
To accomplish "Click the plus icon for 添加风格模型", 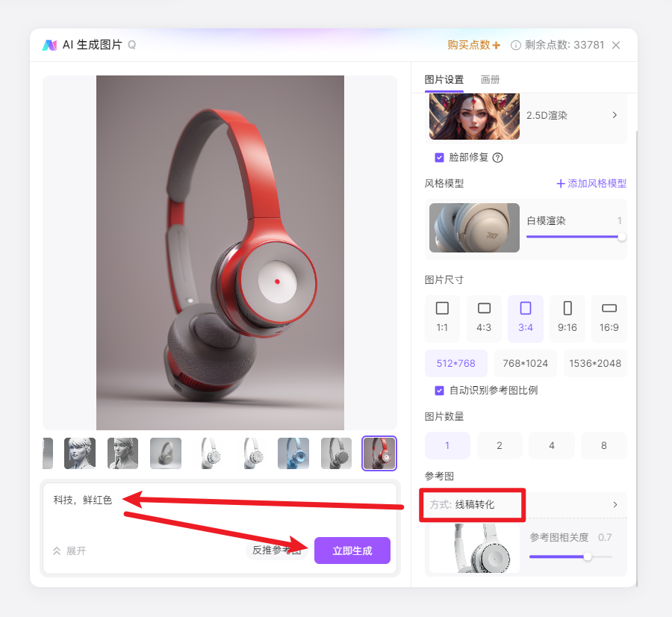I will (561, 184).
